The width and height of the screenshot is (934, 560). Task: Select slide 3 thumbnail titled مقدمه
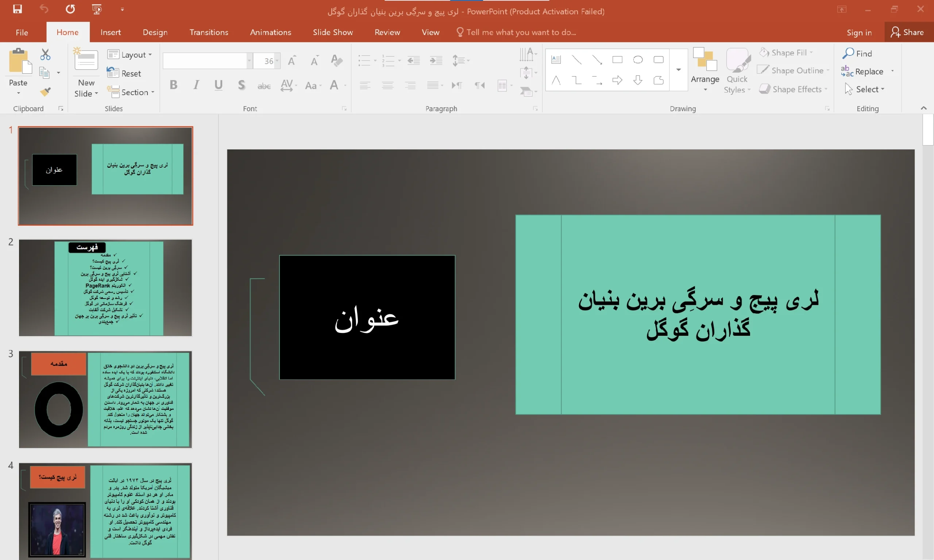(105, 400)
